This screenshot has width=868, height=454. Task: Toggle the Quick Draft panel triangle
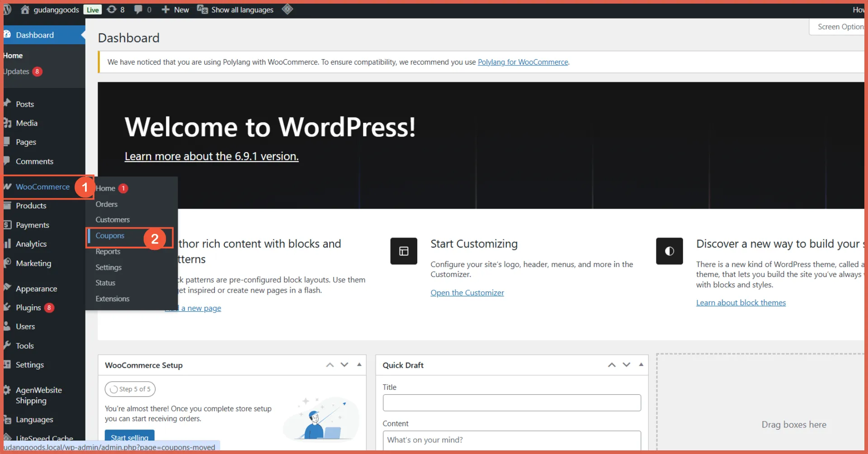(641, 365)
